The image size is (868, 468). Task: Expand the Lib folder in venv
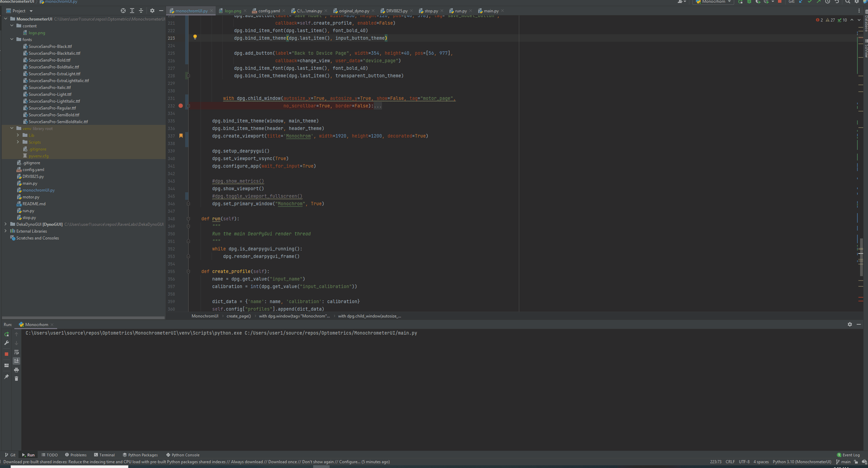click(x=18, y=135)
